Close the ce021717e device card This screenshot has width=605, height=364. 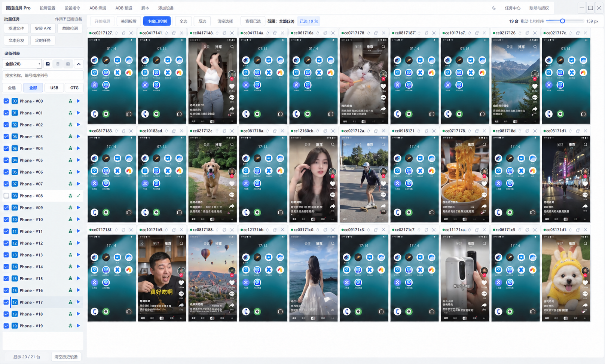point(586,33)
